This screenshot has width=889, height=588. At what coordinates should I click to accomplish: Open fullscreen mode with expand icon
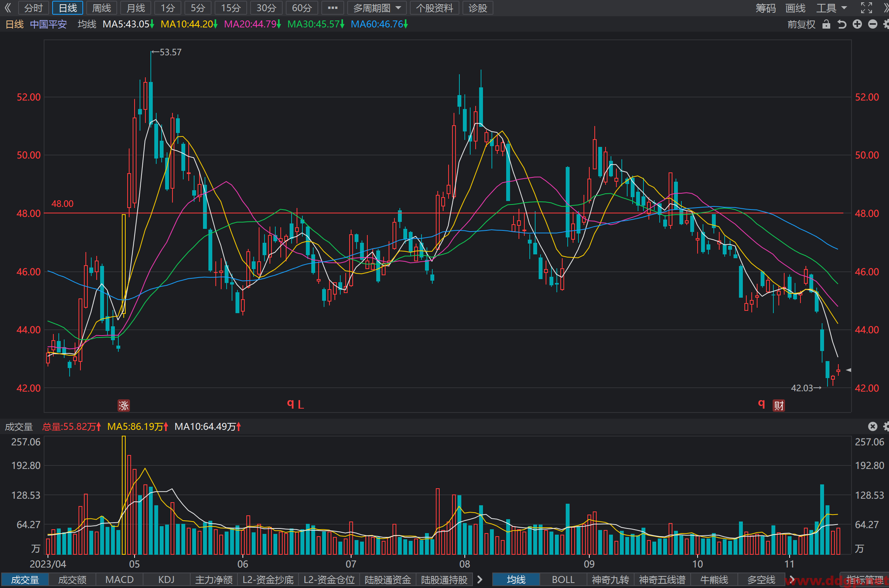tap(867, 8)
